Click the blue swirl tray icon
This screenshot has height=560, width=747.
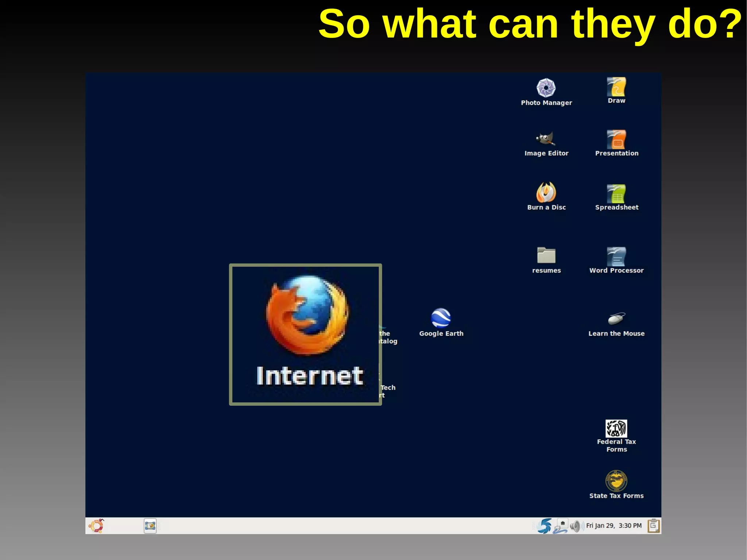pyautogui.click(x=545, y=526)
